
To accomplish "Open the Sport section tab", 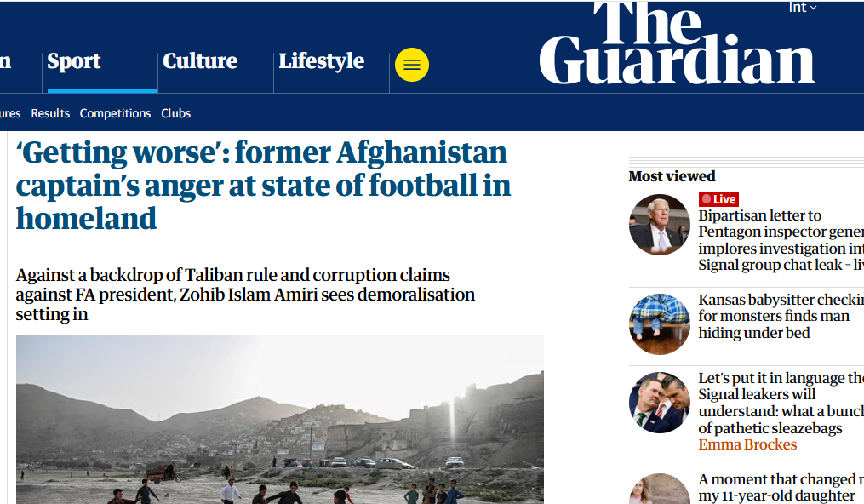I will [x=74, y=61].
